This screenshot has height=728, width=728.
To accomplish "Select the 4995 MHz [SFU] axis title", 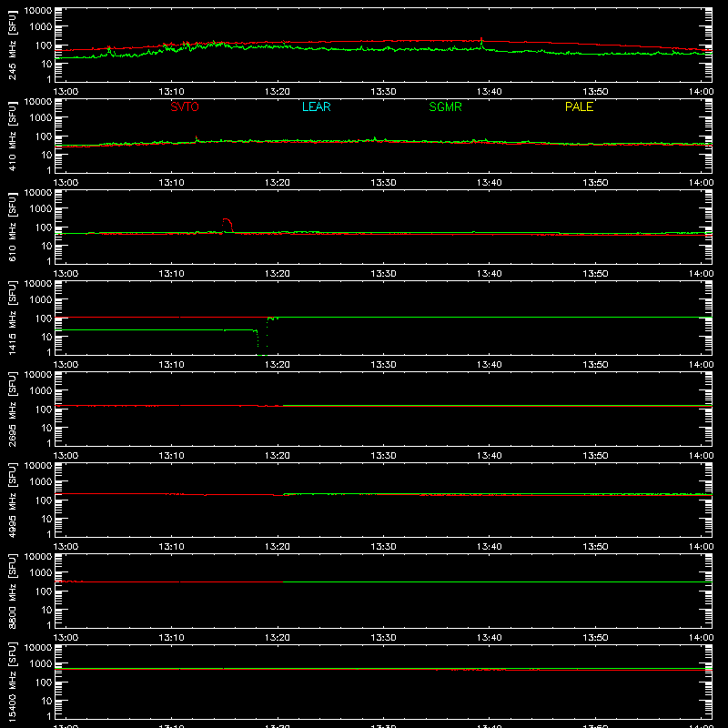I will pos(13,500).
